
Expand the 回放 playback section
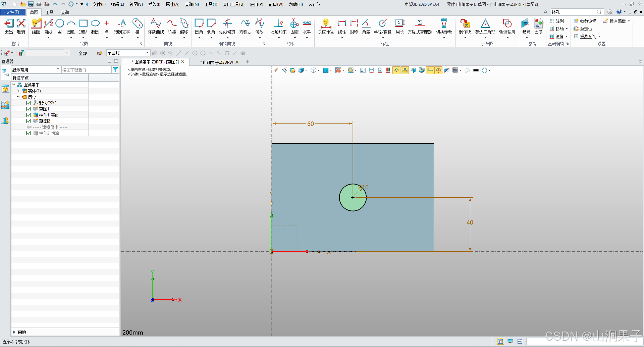(x=14, y=332)
